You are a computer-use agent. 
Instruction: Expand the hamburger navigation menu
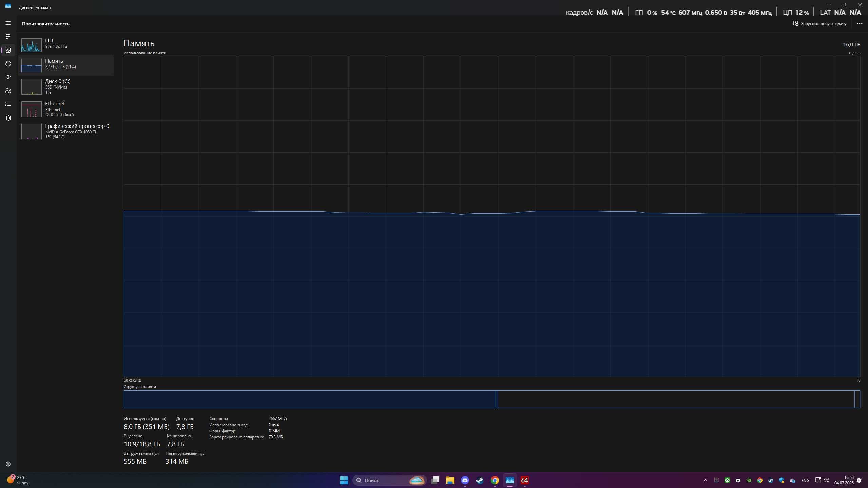tap(8, 23)
